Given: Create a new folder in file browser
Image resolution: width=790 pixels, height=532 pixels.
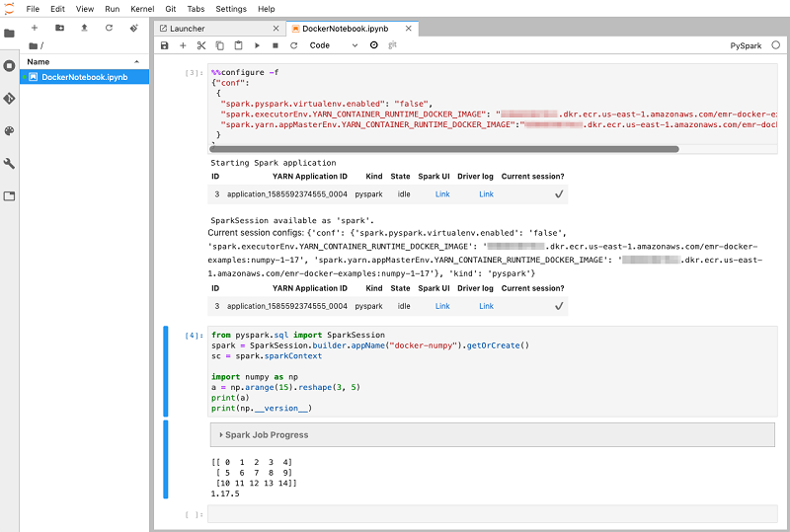Looking at the screenshot, I should tap(59, 28).
